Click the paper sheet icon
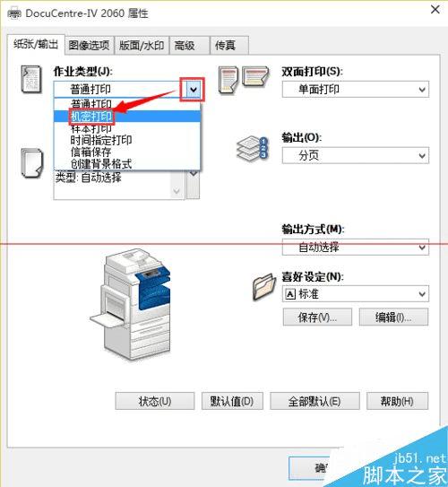Screen dimensions: 448x487 (x=31, y=163)
